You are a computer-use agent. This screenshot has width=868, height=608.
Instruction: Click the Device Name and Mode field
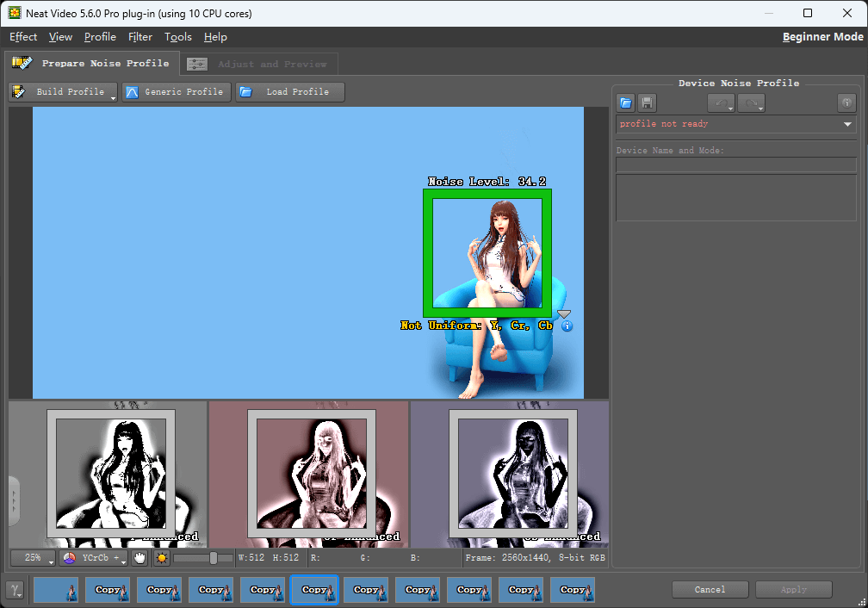click(736, 165)
